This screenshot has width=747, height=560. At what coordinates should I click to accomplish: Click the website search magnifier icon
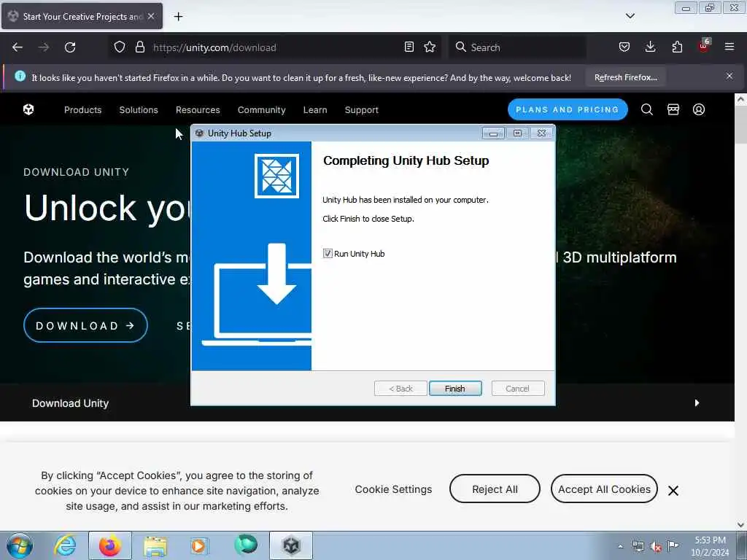click(x=646, y=109)
